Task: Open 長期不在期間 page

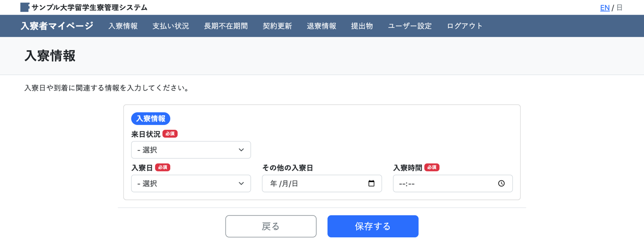Action: [x=226, y=26]
